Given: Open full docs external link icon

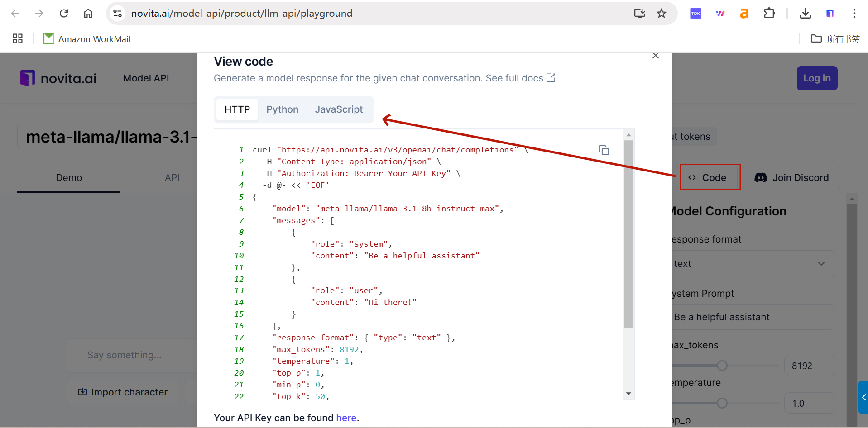Looking at the screenshot, I should (x=551, y=78).
